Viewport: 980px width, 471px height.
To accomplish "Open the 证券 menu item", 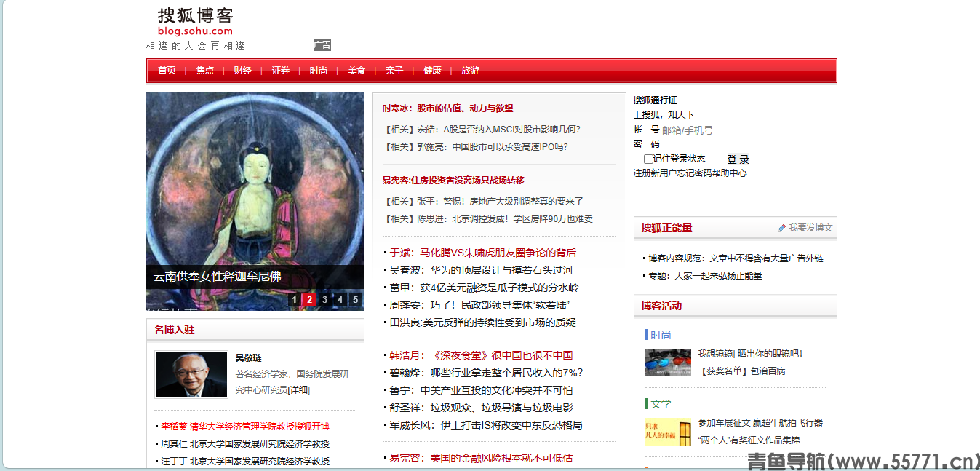I will (x=280, y=71).
